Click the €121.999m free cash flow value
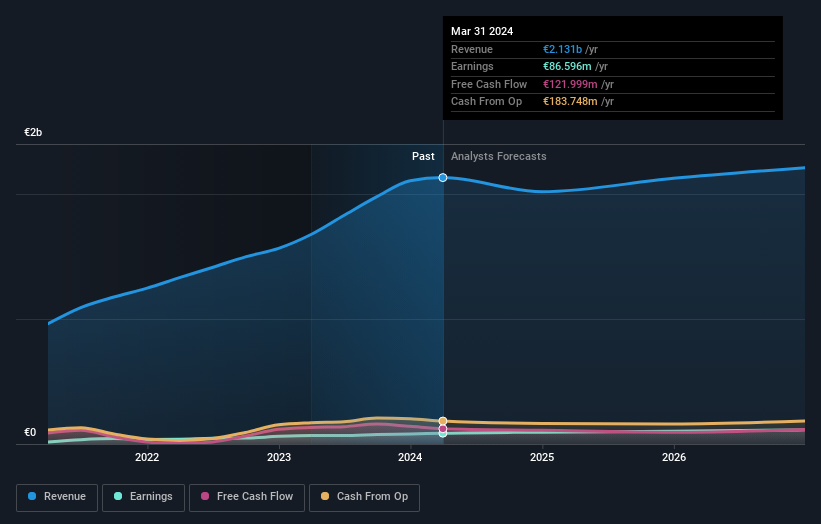Screen dimensions: 821x524 pyautogui.click(x=570, y=84)
